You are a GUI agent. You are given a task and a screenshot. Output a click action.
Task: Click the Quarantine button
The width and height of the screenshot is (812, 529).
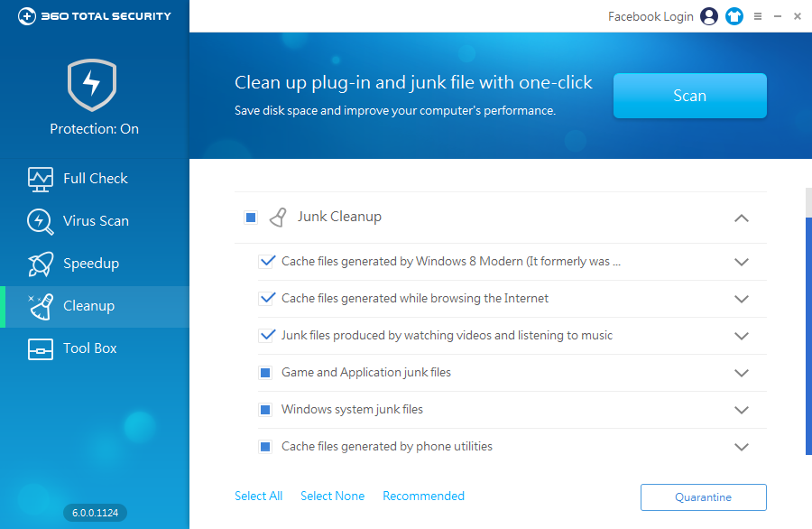pos(703,497)
